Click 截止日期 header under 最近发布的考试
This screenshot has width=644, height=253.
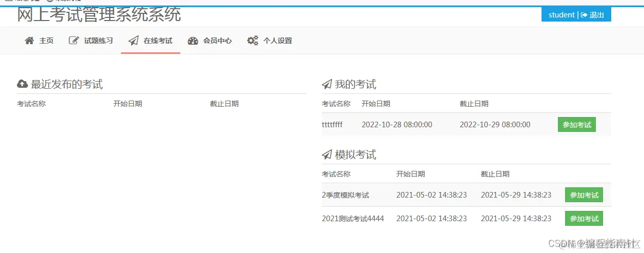(x=224, y=104)
